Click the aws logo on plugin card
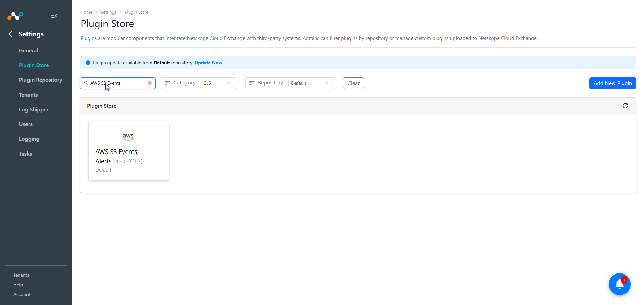The height and width of the screenshot is (305, 644). tap(128, 137)
